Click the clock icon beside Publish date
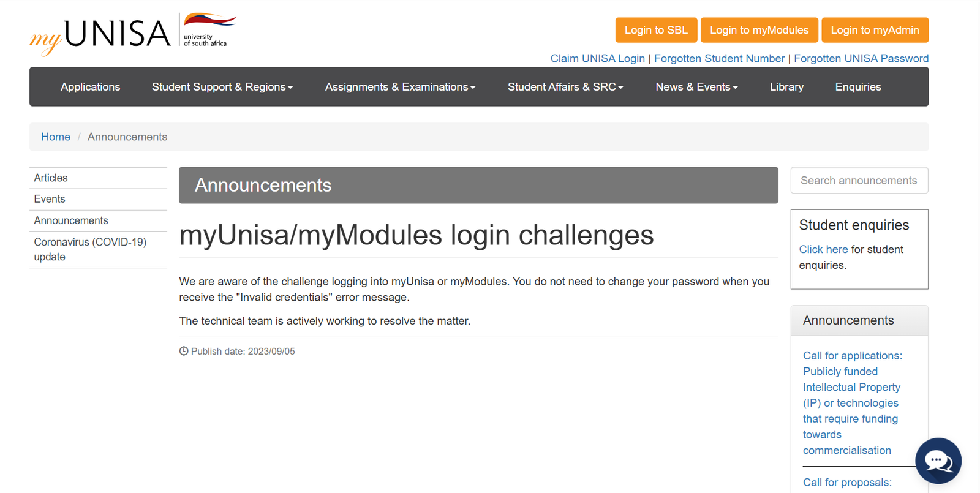The height and width of the screenshot is (493, 980). coord(184,351)
